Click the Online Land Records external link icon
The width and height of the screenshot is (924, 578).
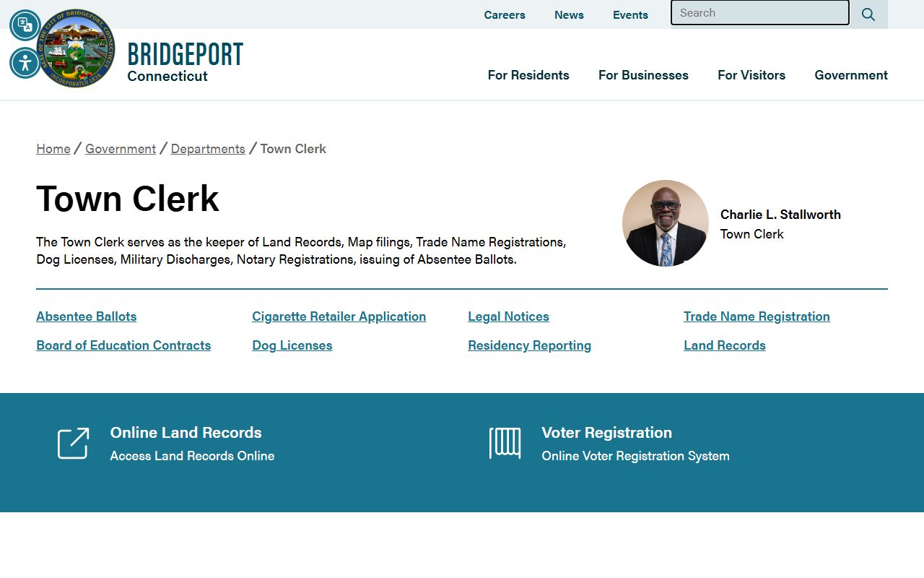click(73, 443)
